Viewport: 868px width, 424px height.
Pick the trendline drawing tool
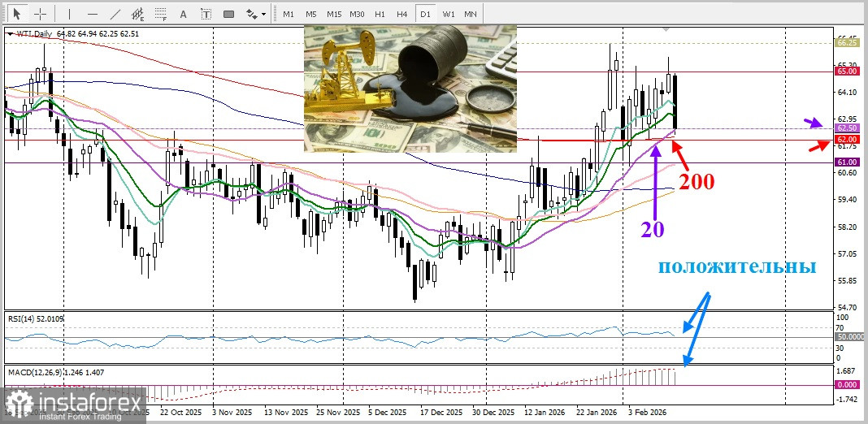tap(115, 14)
